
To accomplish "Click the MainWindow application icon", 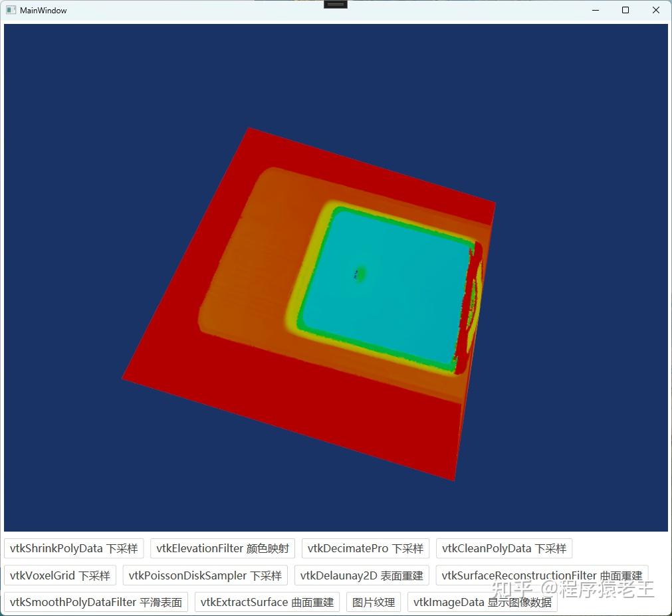I will (x=11, y=10).
